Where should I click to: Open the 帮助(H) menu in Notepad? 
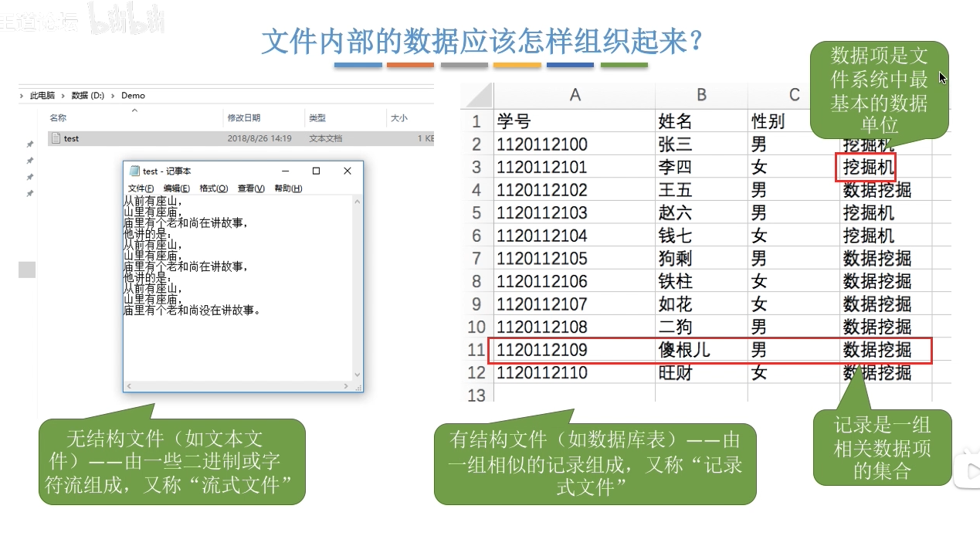[x=288, y=188]
